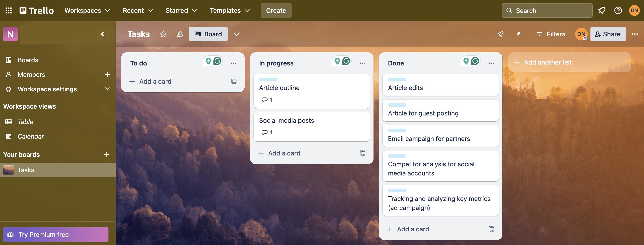Viewport: 644px width, 245px height.
Task: Select the Tasks board in Your boards
Action: click(x=58, y=170)
